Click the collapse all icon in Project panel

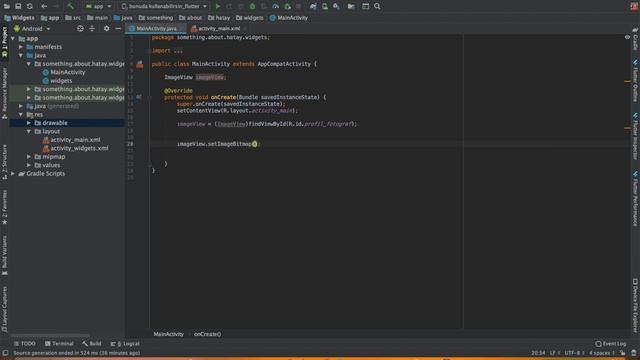pyautogui.click(x=92, y=29)
